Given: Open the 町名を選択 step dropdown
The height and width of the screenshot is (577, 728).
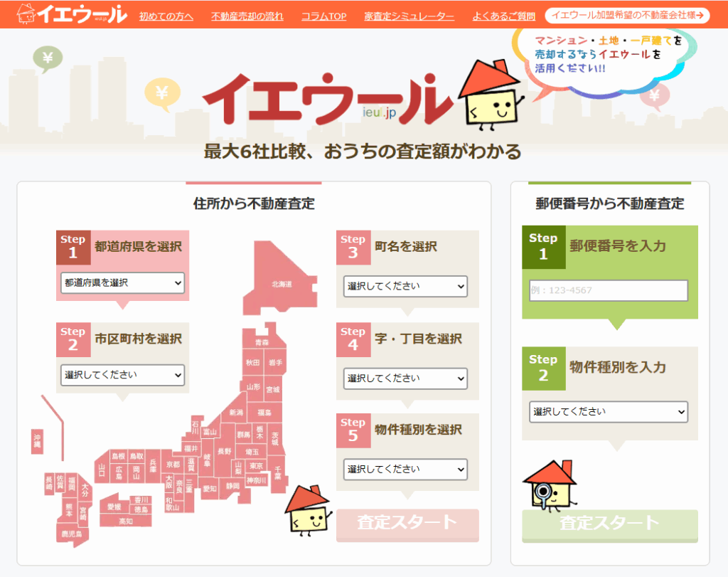Looking at the screenshot, I should [405, 286].
